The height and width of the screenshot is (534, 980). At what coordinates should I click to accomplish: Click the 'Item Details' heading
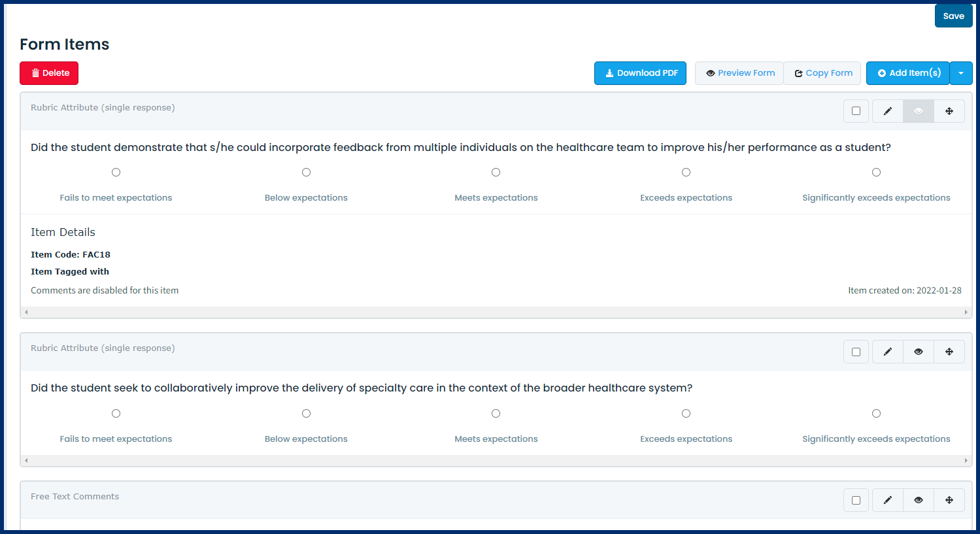click(x=63, y=232)
